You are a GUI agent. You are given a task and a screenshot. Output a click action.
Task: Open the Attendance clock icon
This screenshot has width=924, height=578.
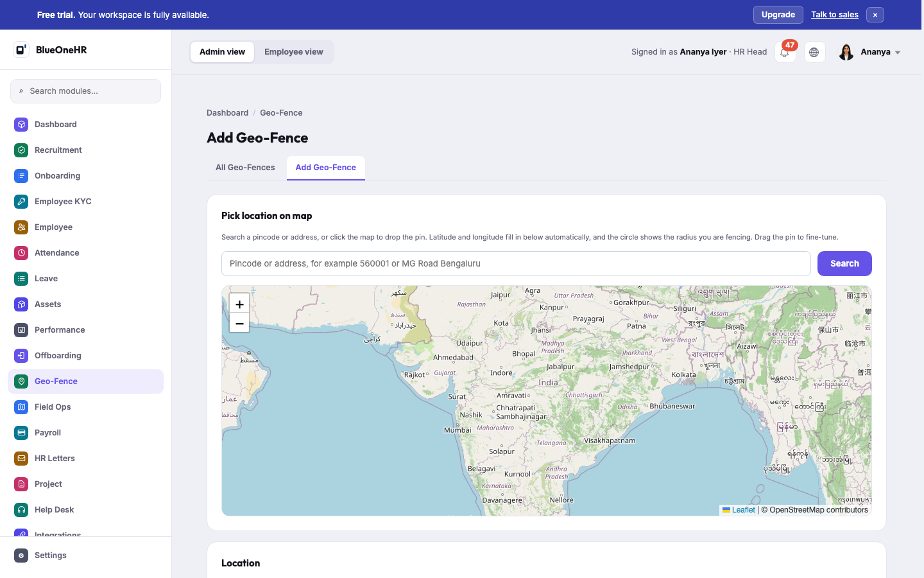pyautogui.click(x=21, y=253)
